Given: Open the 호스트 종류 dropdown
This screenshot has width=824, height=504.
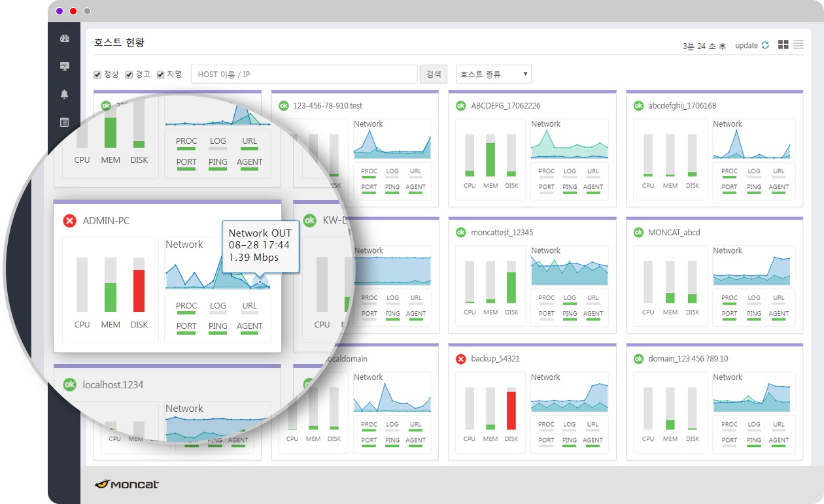Looking at the screenshot, I should (x=494, y=75).
